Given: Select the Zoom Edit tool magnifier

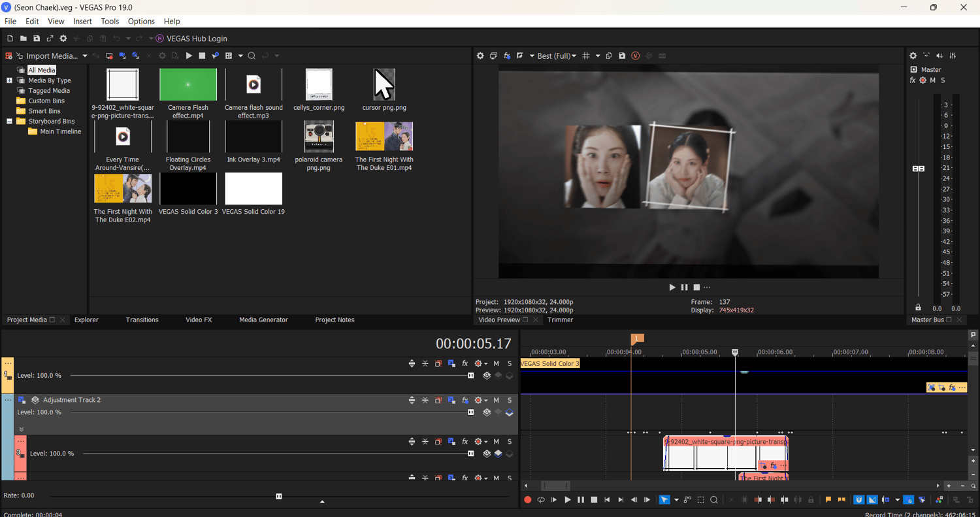Looking at the screenshot, I should [x=714, y=500].
